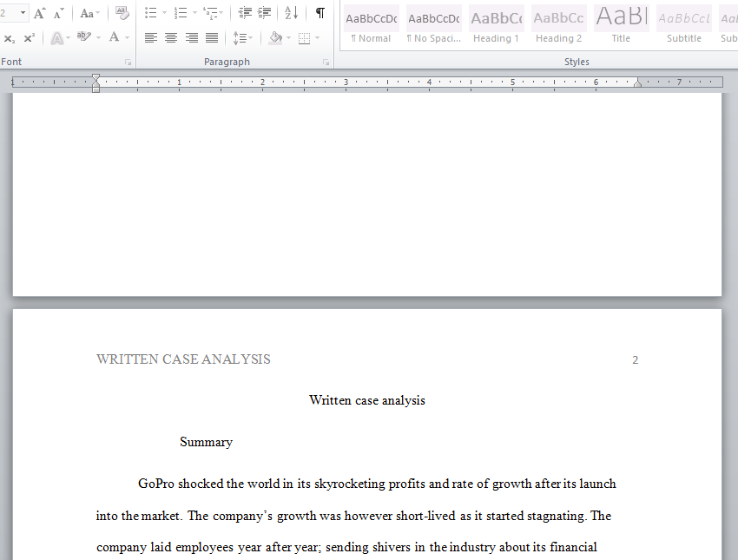Image resolution: width=738 pixels, height=560 pixels.
Task: Open the highlight color dropdown arrow
Action: click(98, 37)
